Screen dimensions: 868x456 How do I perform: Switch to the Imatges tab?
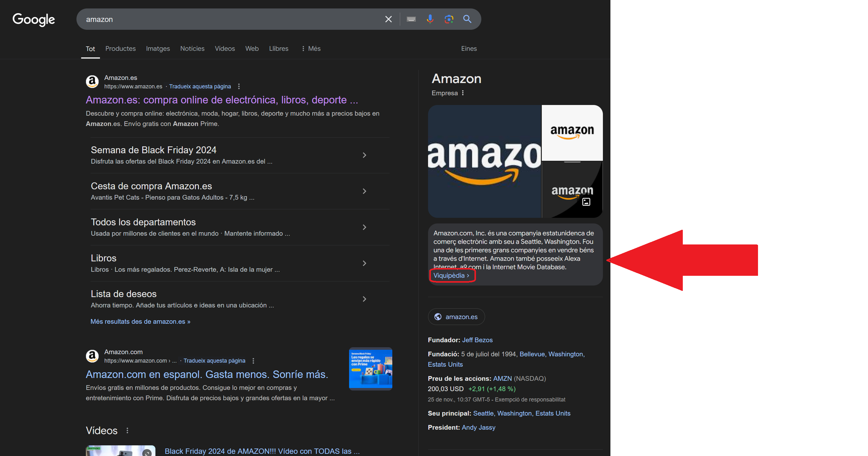coord(158,49)
